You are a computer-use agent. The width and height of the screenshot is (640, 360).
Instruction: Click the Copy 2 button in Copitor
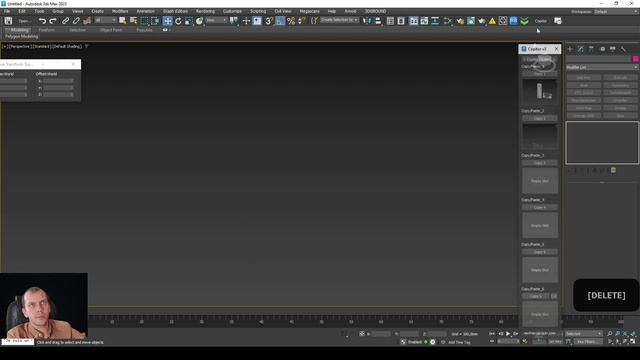[540, 118]
